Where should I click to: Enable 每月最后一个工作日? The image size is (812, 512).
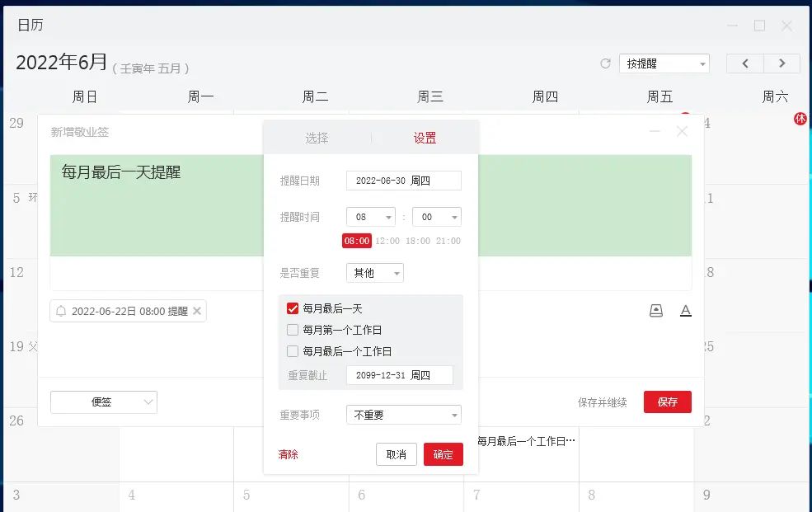[x=293, y=350]
